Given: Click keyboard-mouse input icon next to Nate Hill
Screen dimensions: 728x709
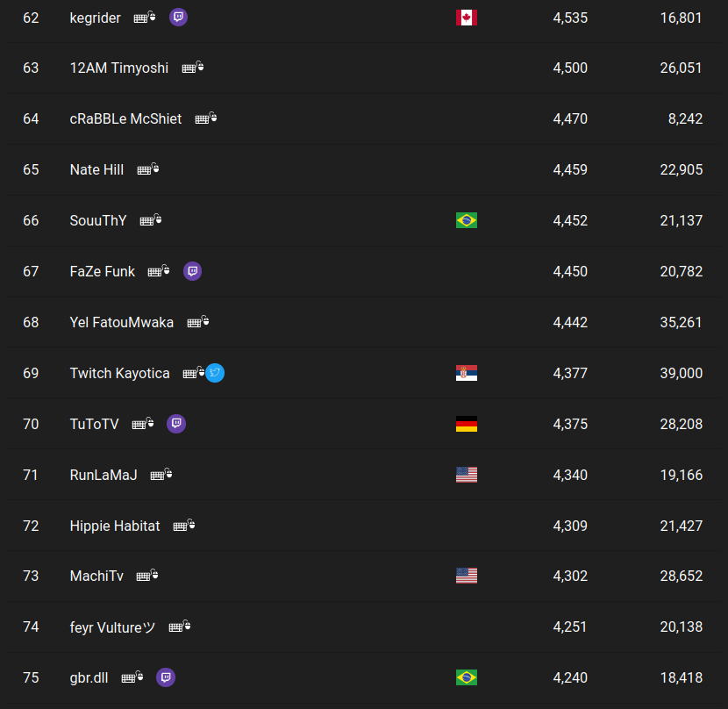Looking at the screenshot, I should pos(148,169).
